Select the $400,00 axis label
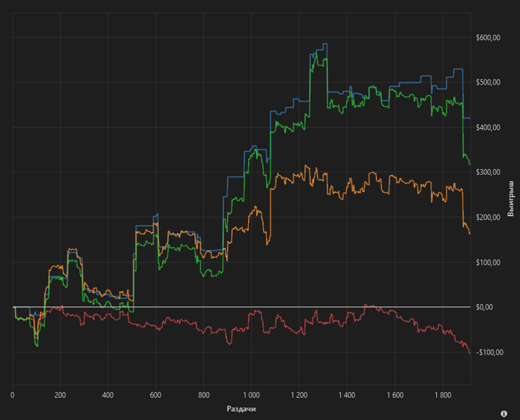The width and height of the screenshot is (520, 420). (488, 128)
